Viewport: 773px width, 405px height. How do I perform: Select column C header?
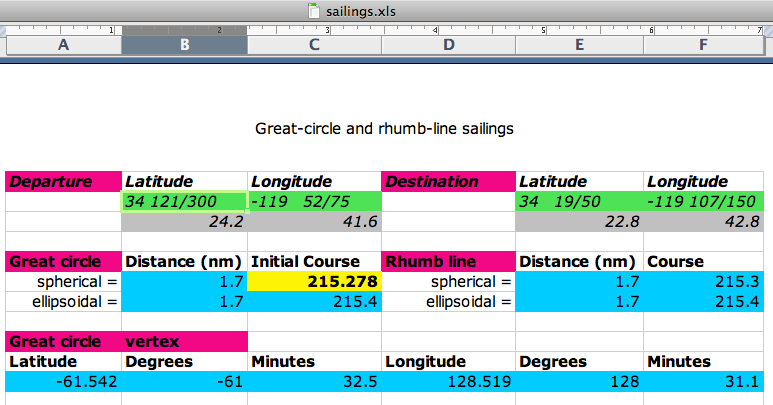click(x=314, y=45)
